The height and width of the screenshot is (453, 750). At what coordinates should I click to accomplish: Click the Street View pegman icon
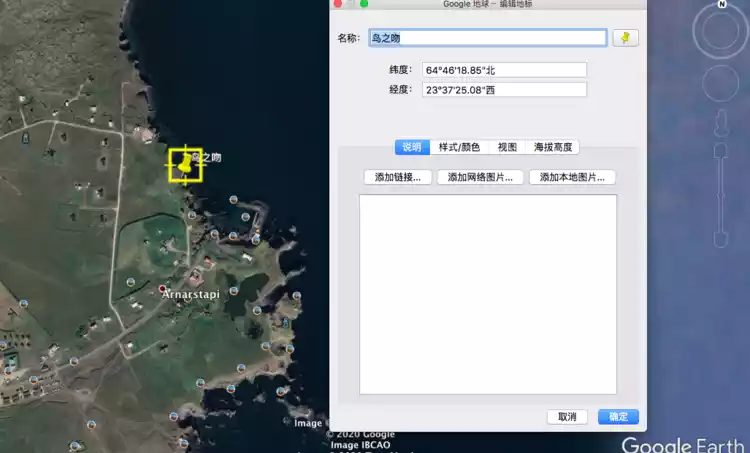pos(719,124)
